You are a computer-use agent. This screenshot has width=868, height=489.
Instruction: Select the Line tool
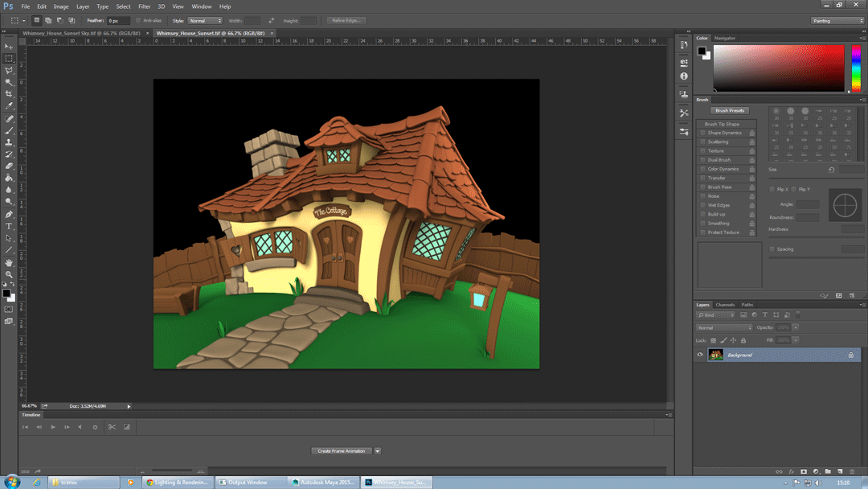tap(9, 250)
